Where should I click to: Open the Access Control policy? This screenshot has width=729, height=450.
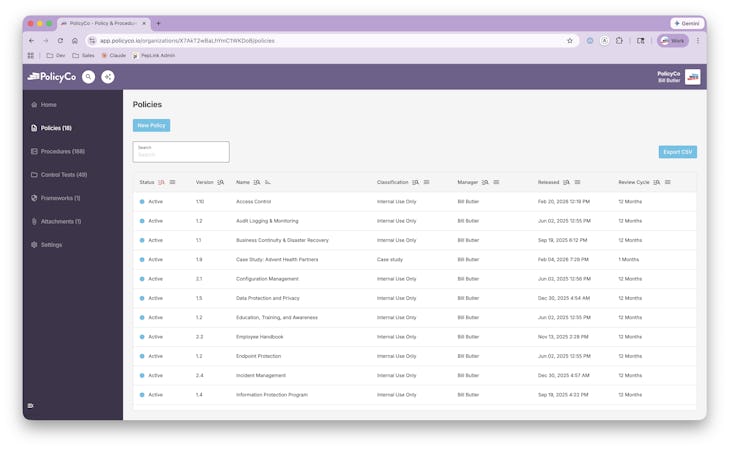click(253, 202)
